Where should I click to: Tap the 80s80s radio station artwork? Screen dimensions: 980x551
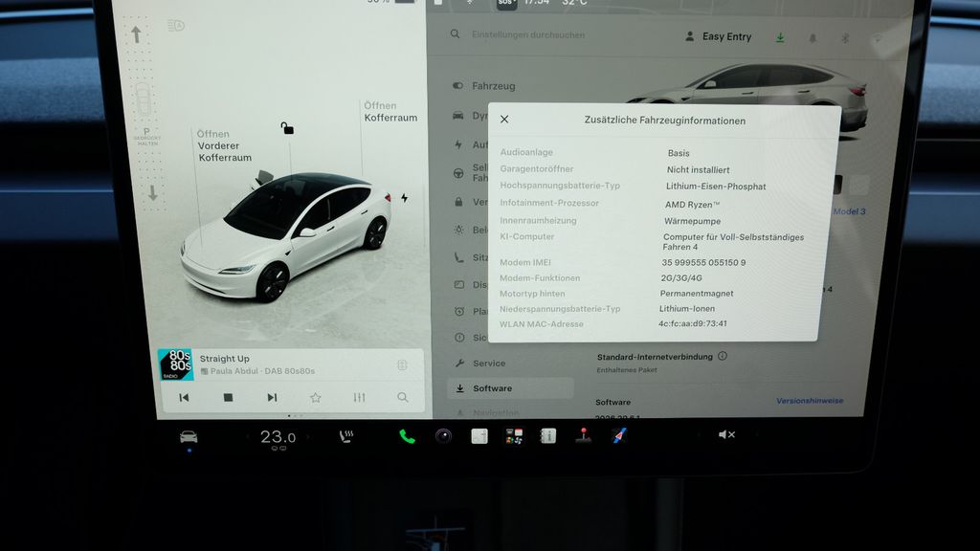[176, 364]
